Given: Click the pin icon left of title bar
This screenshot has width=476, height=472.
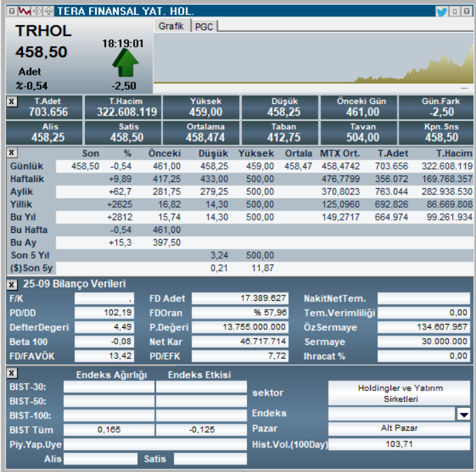Looking at the screenshot, I should point(12,12).
